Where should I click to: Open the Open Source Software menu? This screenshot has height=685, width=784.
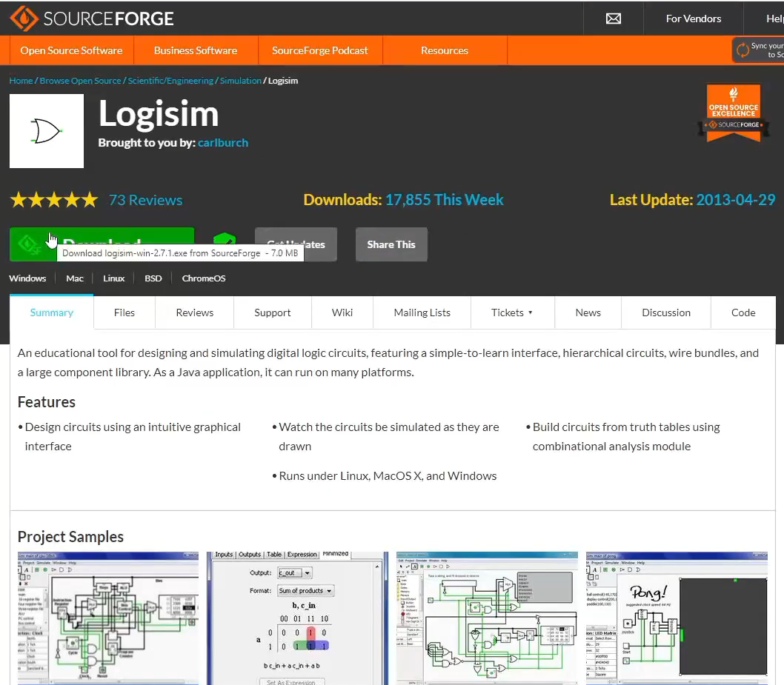[x=71, y=50]
